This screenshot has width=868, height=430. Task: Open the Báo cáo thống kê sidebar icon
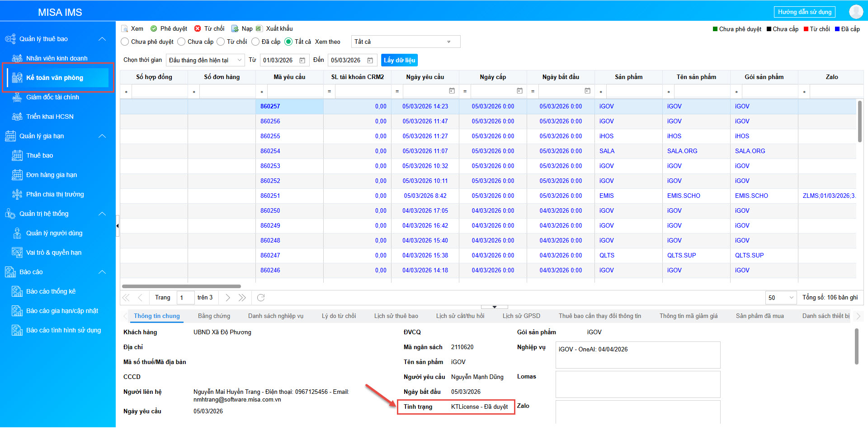coord(17,291)
